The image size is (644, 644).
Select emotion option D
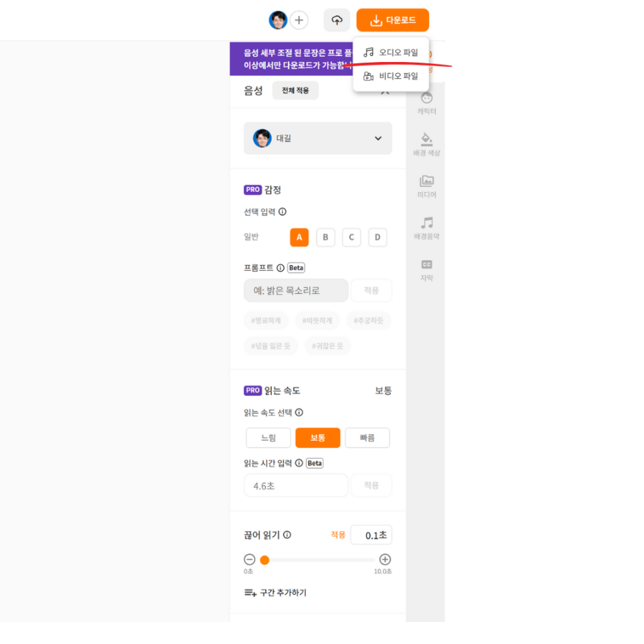377,237
